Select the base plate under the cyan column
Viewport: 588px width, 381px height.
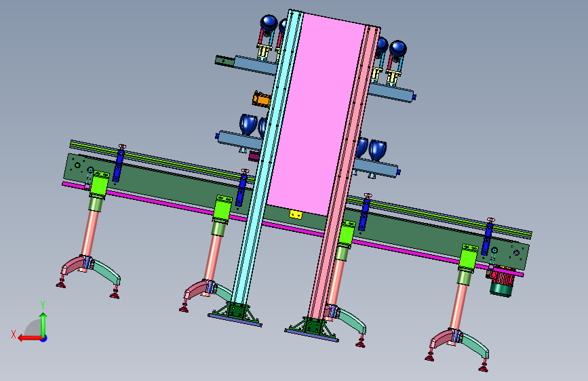(x=235, y=320)
